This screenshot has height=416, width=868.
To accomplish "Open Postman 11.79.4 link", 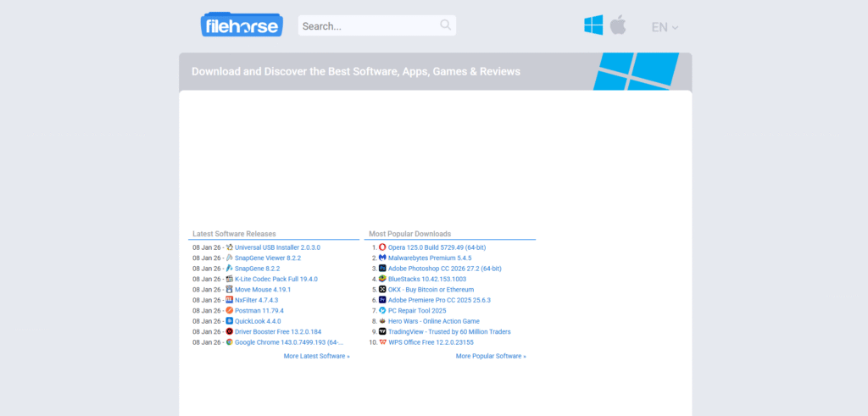I will (259, 310).
